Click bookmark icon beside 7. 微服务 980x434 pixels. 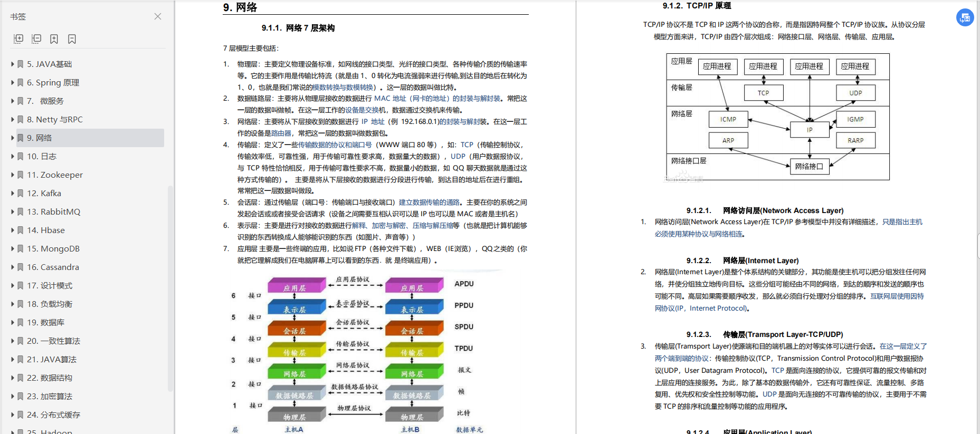[x=21, y=101]
